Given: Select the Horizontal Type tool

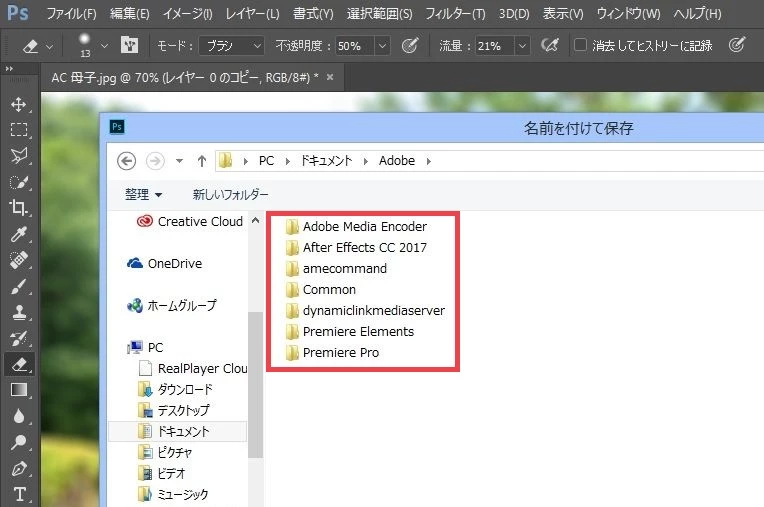Looking at the screenshot, I should click(19, 494).
